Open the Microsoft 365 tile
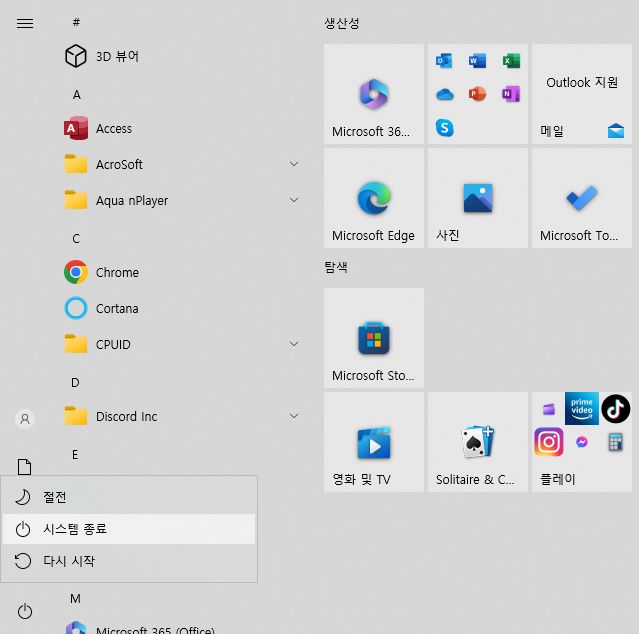 [x=374, y=94]
